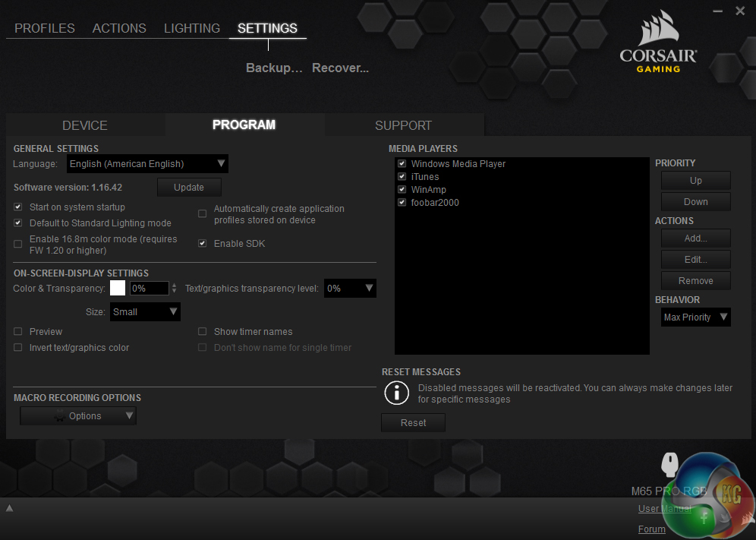Select the SETTINGS tab
Image resolution: width=756 pixels, height=540 pixels.
[x=267, y=28]
